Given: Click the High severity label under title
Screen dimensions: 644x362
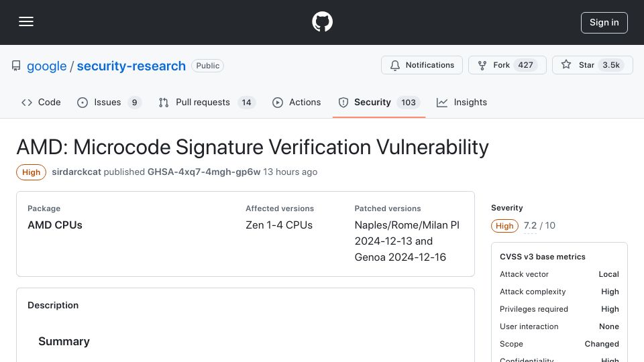Looking at the screenshot, I should 32,172.
